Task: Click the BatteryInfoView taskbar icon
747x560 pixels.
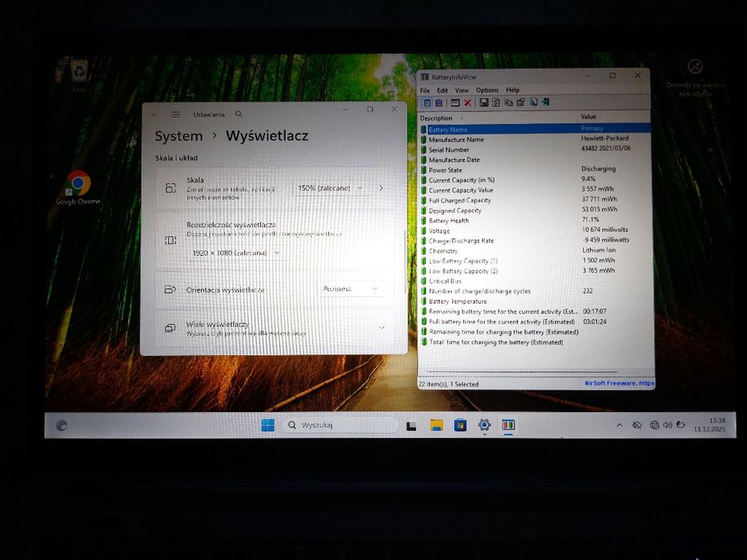Action: 508,425
